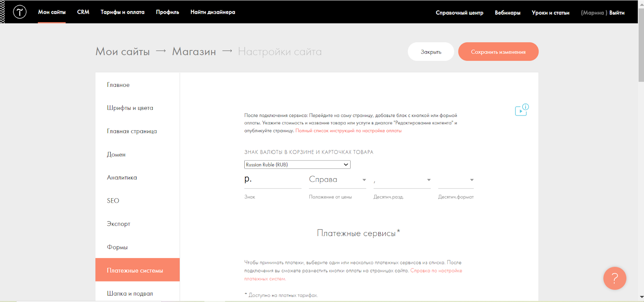644x302 pixels.
Task: Click 'Выйти' to log out
Action: tap(617, 13)
